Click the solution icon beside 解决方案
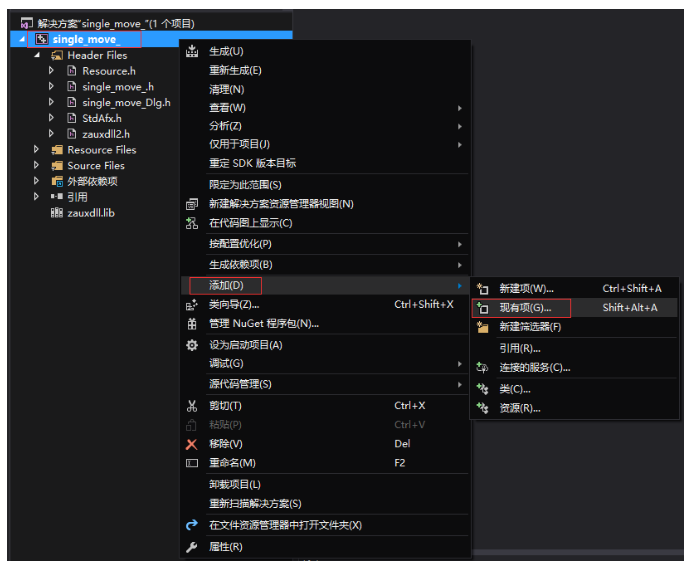Image resolution: width=694 pixels, height=571 pixels. pyautogui.click(x=27, y=23)
